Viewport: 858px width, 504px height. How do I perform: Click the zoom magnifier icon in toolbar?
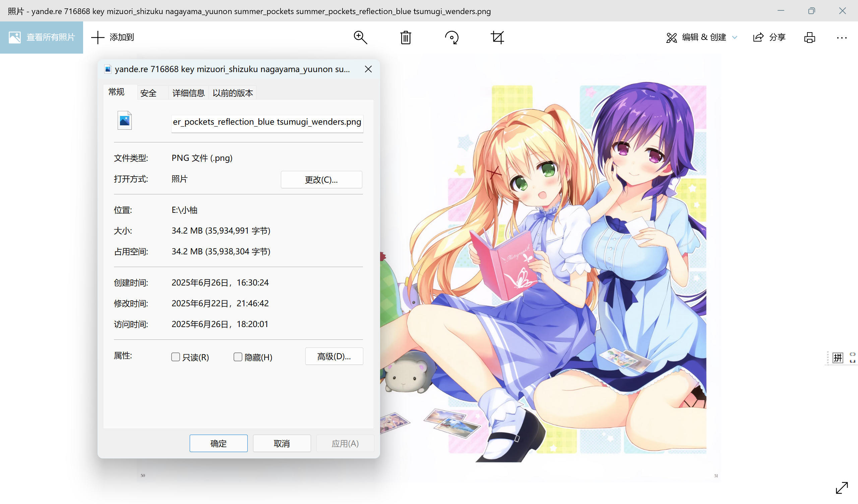pyautogui.click(x=360, y=37)
